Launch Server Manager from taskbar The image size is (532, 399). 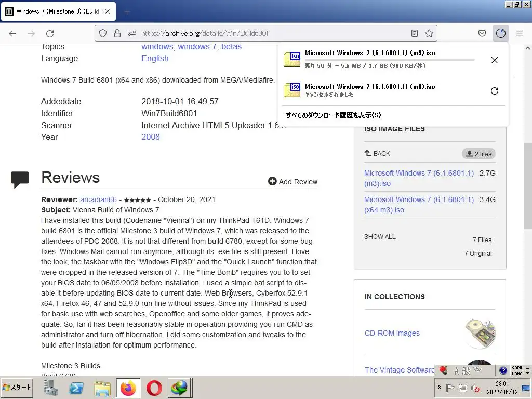pos(50,388)
